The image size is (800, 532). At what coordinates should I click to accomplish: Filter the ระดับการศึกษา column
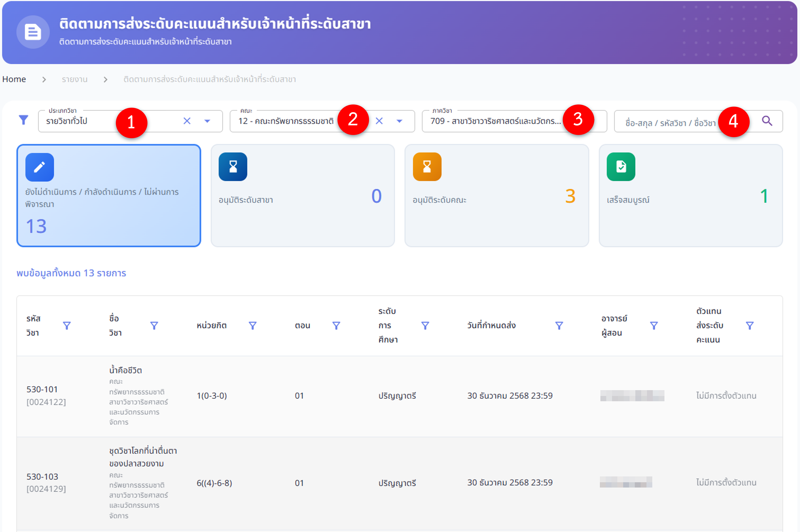[x=425, y=326]
